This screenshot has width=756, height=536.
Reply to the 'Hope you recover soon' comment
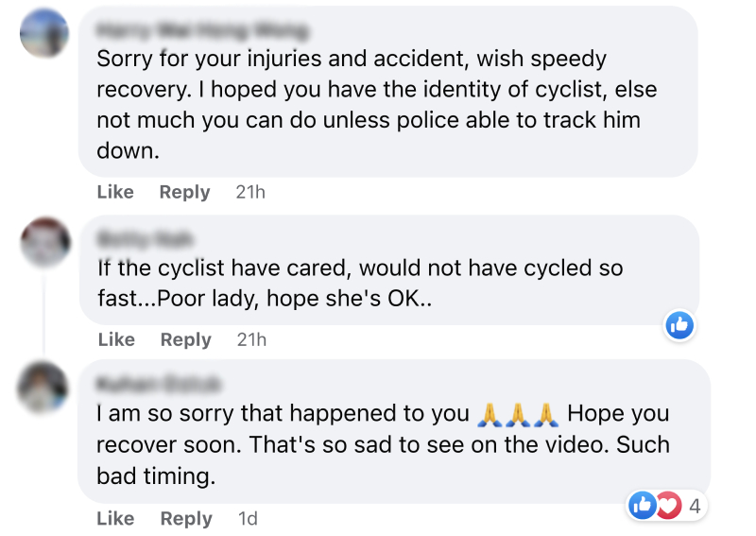[x=184, y=518]
